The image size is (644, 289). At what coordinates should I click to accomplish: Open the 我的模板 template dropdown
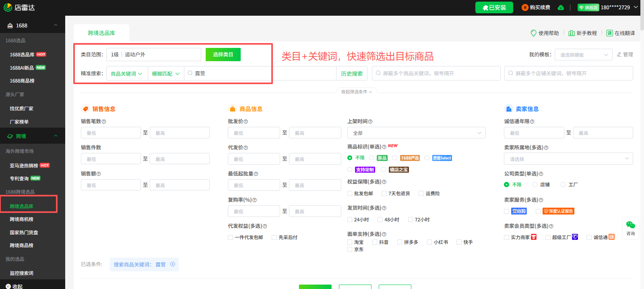(583, 55)
